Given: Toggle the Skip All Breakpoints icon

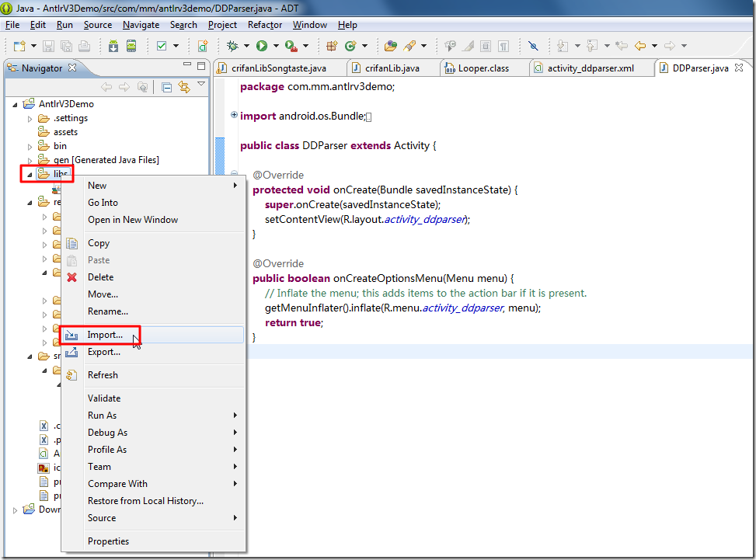Looking at the screenshot, I should [x=532, y=46].
